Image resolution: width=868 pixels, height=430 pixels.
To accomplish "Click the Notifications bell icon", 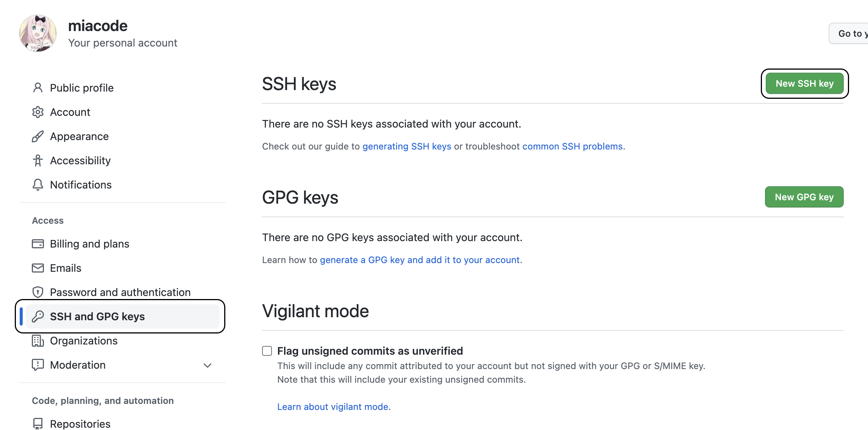I will [x=38, y=185].
